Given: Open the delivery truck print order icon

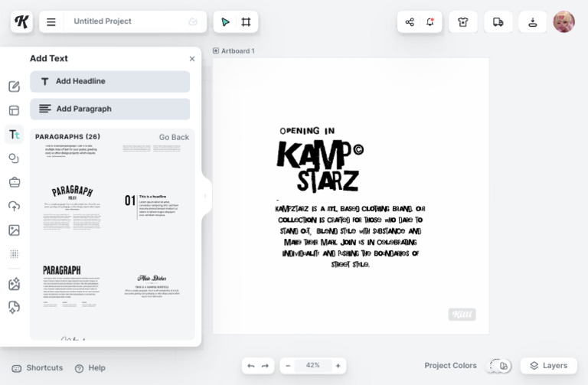Looking at the screenshot, I should [498, 22].
